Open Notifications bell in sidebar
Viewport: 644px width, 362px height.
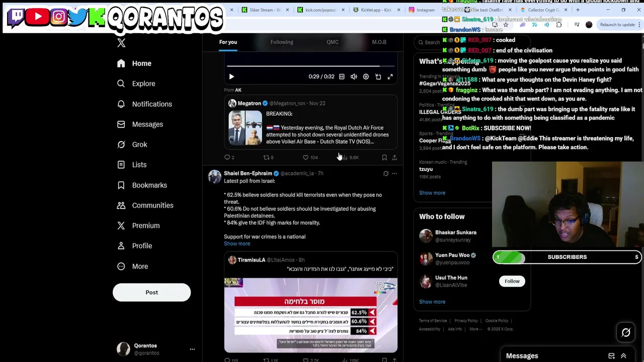144,104
